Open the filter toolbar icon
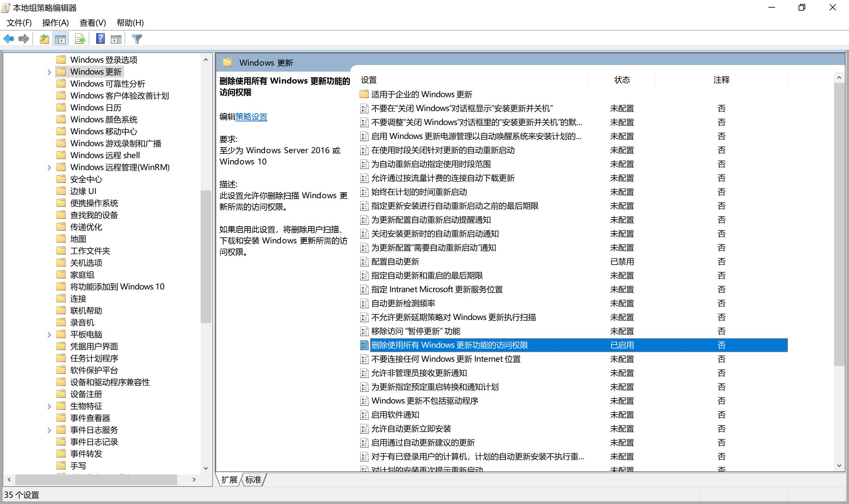This screenshot has width=849, height=504. (x=137, y=39)
